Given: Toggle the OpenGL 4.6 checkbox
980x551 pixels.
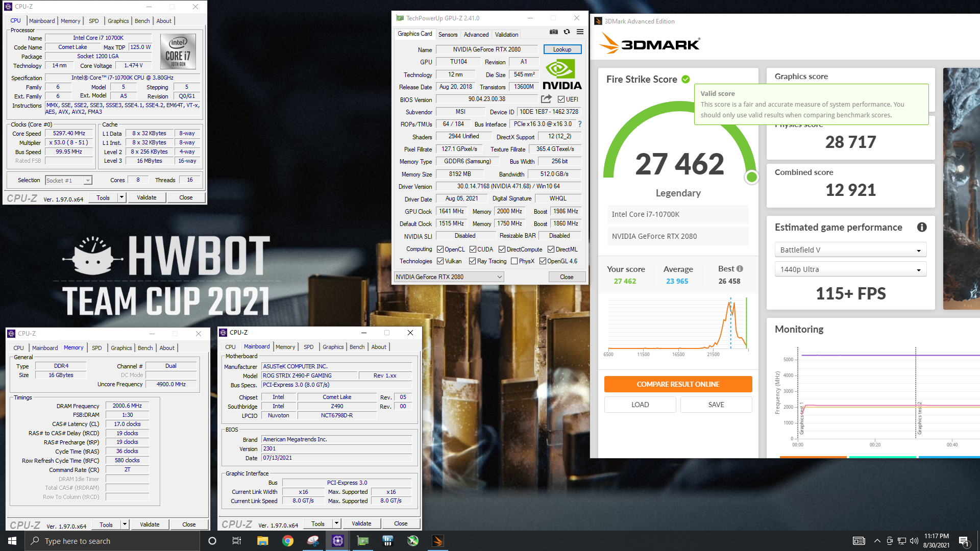Looking at the screenshot, I should click(543, 261).
